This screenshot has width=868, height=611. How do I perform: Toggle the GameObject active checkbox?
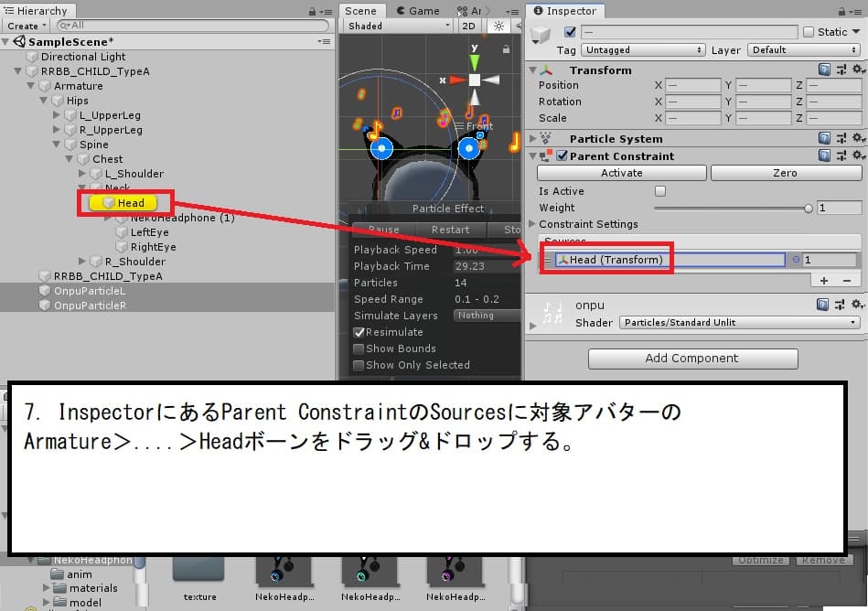click(570, 31)
